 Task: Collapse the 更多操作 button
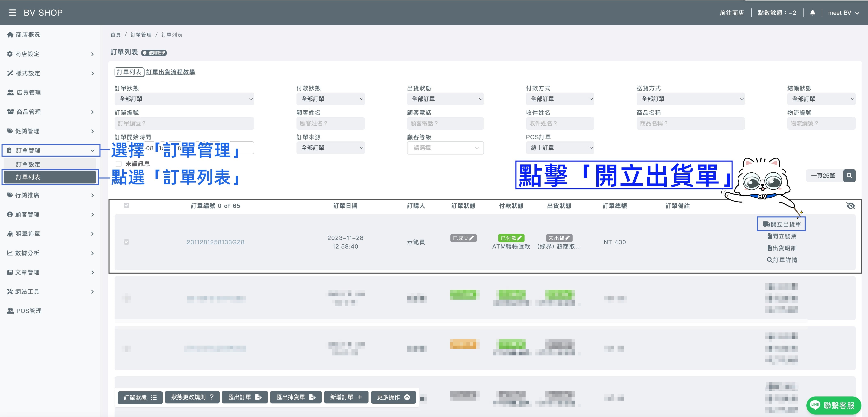click(x=394, y=397)
